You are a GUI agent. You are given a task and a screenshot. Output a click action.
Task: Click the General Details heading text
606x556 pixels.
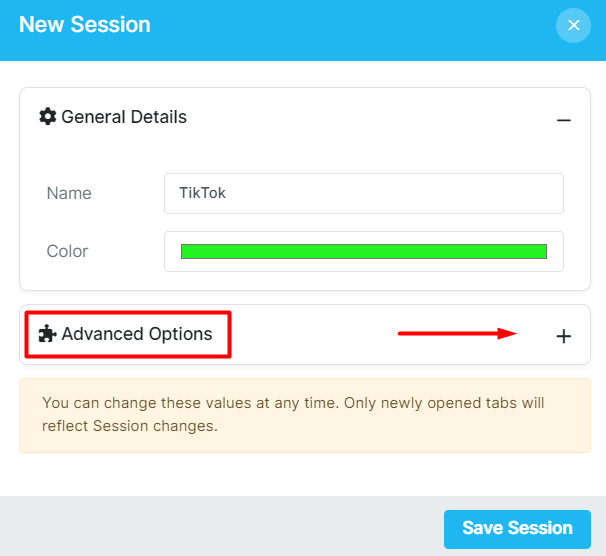coord(124,117)
